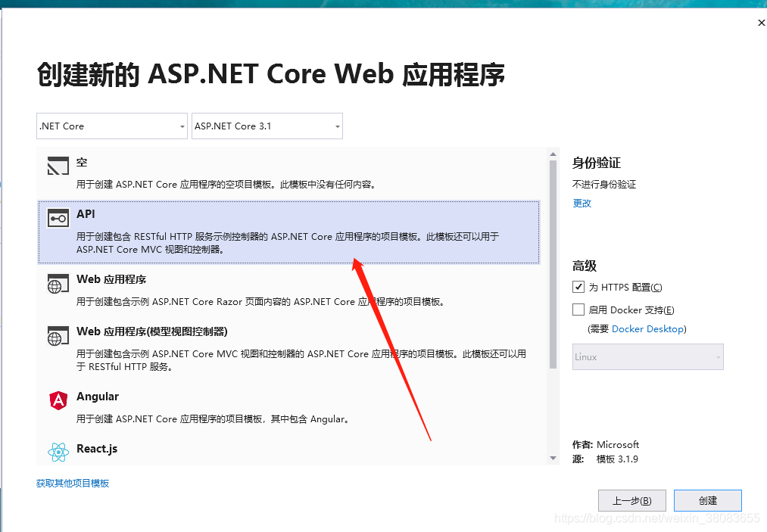
Task: Click the 获取其他项目模板 link
Action: (73, 483)
